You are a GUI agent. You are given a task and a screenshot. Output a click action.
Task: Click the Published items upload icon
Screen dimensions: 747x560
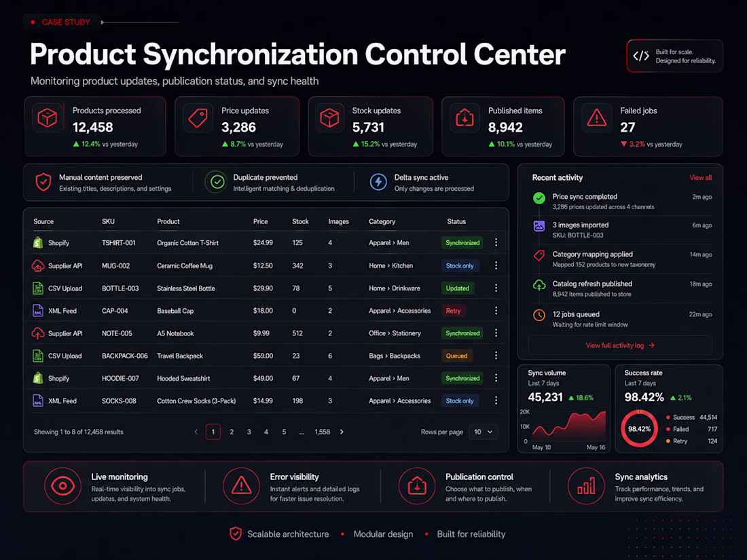pyautogui.click(x=464, y=117)
